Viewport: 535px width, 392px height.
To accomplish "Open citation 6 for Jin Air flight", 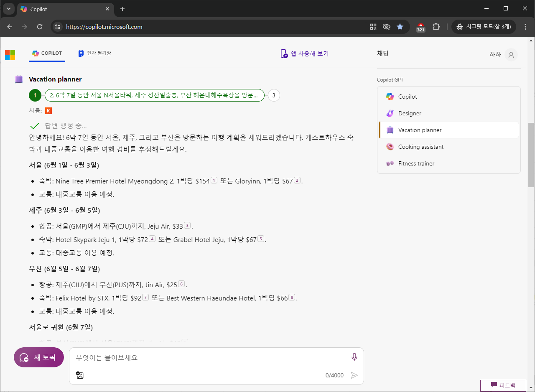I will click(181, 284).
